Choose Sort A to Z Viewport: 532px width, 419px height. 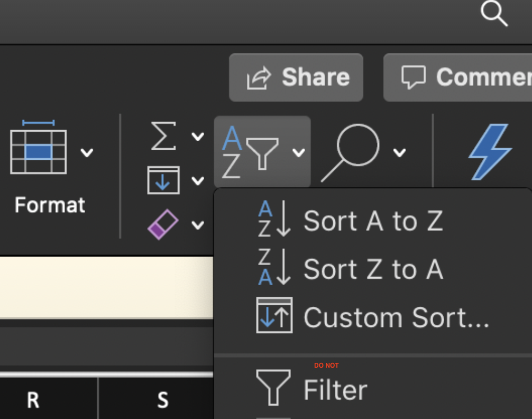(372, 221)
